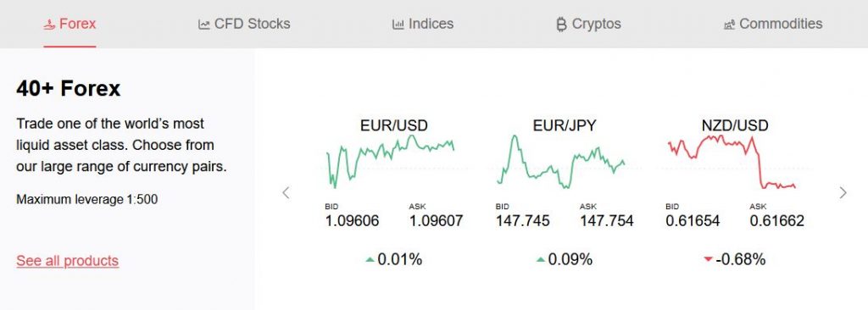Open the Commodities tab
This screenshot has height=310, width=868.
pyautogui.click(x=773, y=25)
